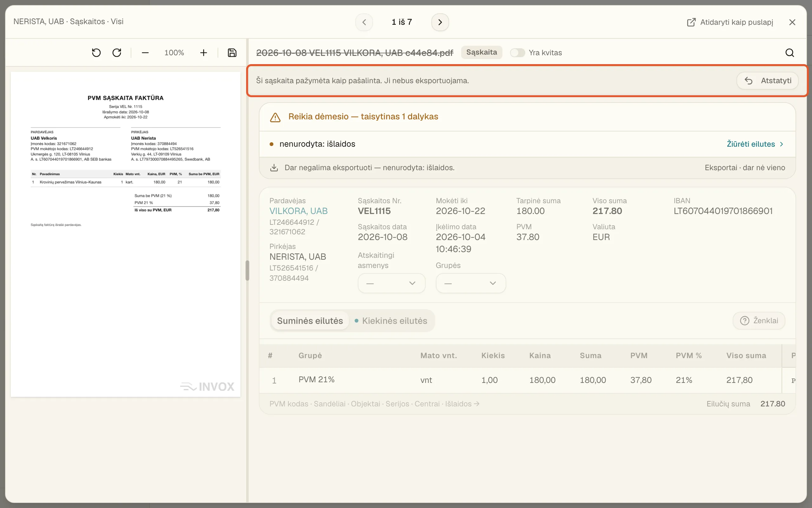Click the panel divider handle

point(247,271)
